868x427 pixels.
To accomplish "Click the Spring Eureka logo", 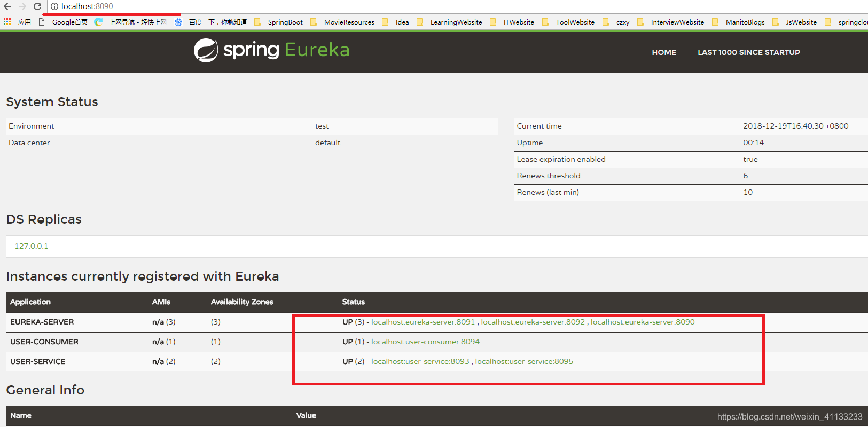I will click(271, 50).
